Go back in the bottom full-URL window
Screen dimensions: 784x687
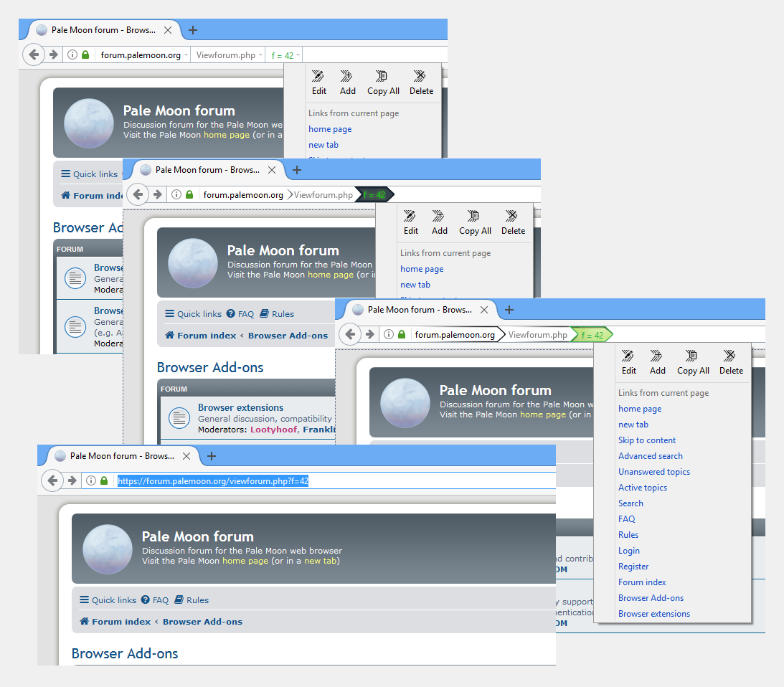click(x=52, y=480)
